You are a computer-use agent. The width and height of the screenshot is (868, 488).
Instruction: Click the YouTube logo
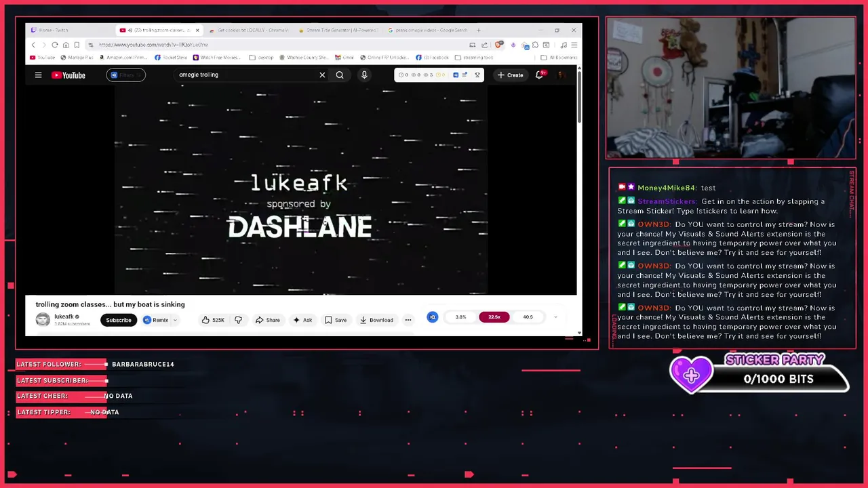pyautogui.click(x=68, y=75)
